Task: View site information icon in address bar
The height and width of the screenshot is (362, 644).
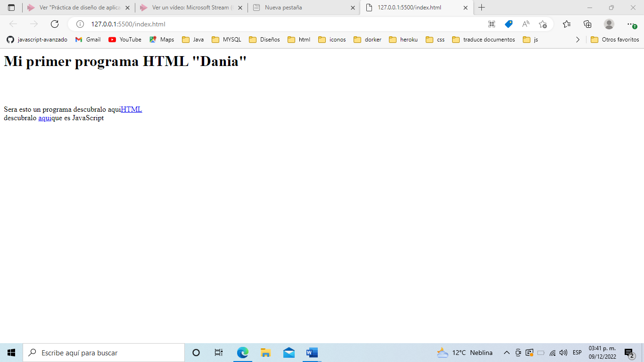Action: click(80, 24)
